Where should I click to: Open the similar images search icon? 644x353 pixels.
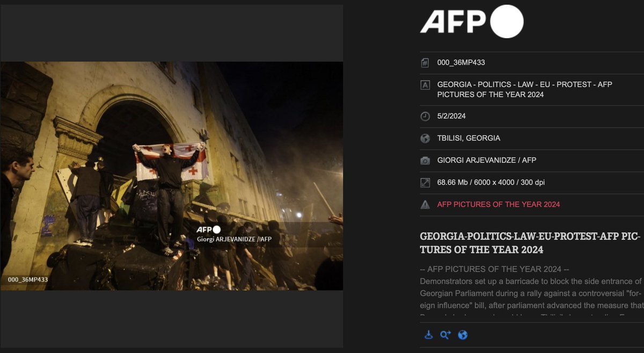point(444,335)
